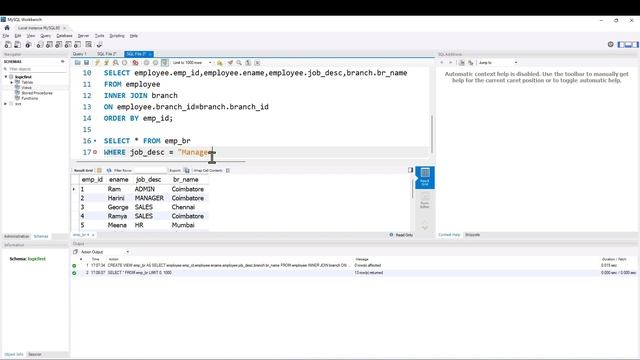640x360 pixels.
Task: Click the create new schema icon
Action: pos(40,44)
